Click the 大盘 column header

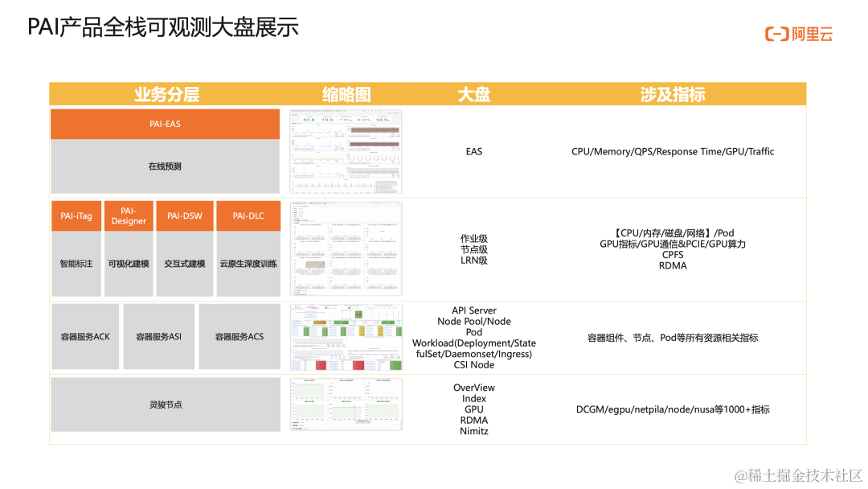coord(474,95)
